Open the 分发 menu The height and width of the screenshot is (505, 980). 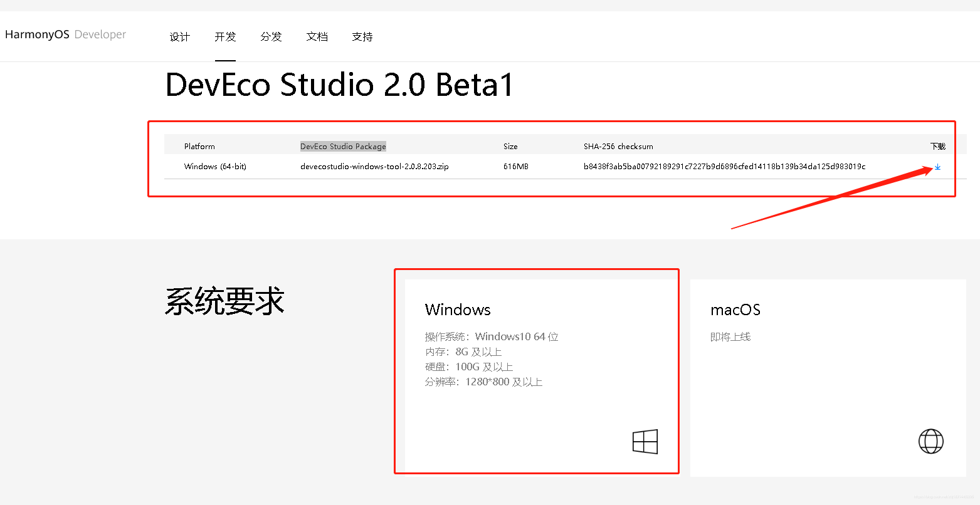coord(271,37)
